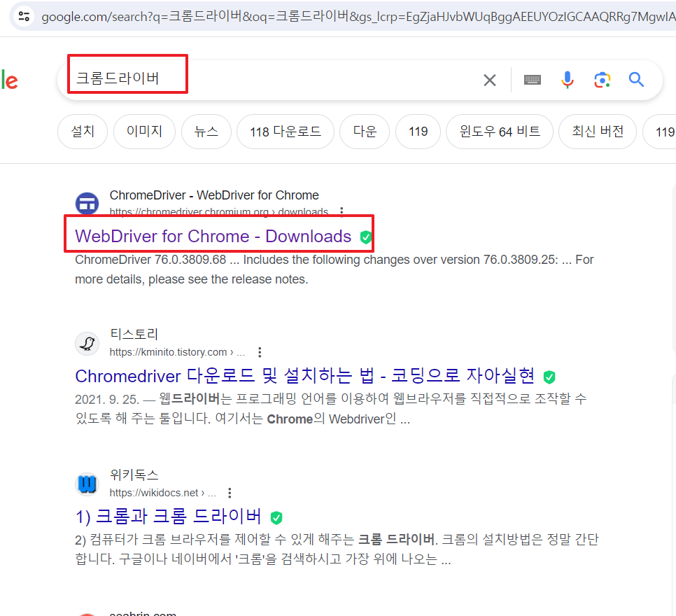Search by image with Lens icon
Image resolution: width=676 pixels, height=616 pixels.
603,80
